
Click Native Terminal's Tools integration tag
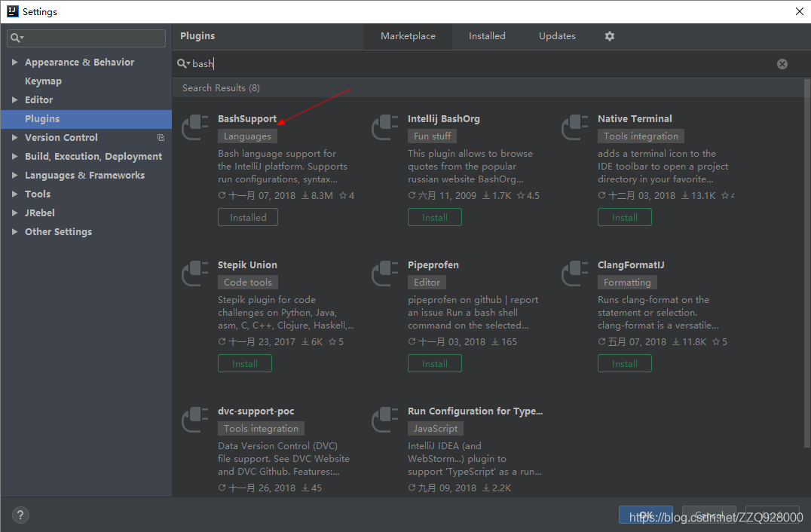pyautogui.click(x=641, y=136)
